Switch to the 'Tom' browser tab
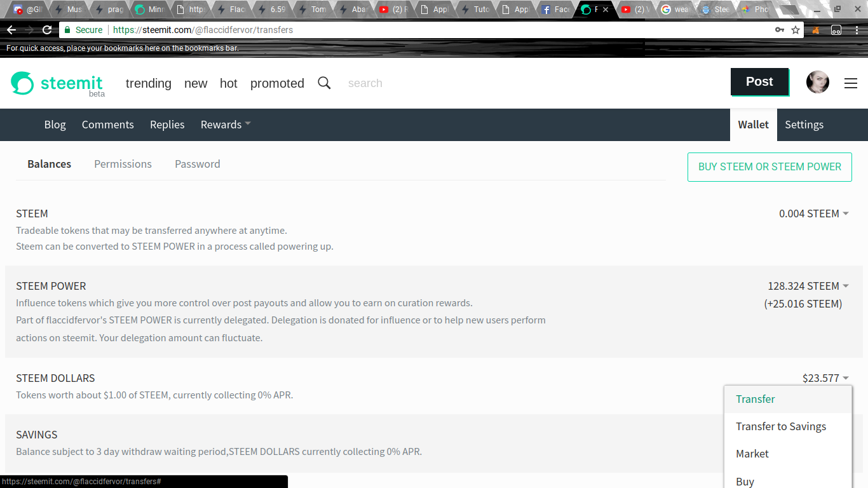Screen dimensions: 868x488 pos(313,10)
